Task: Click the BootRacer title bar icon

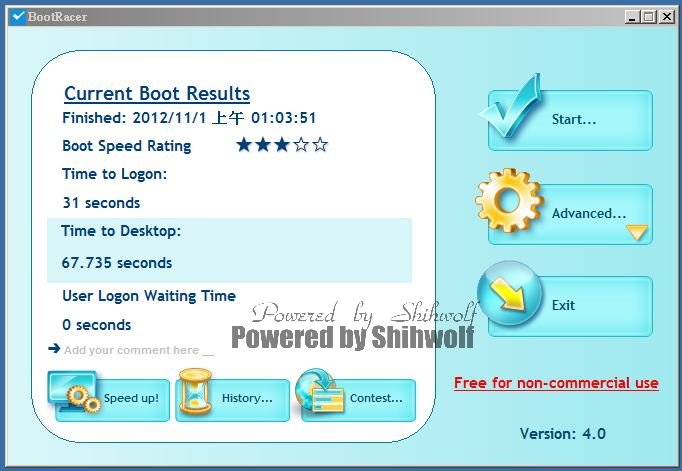Action: click(x=18, y=17)
